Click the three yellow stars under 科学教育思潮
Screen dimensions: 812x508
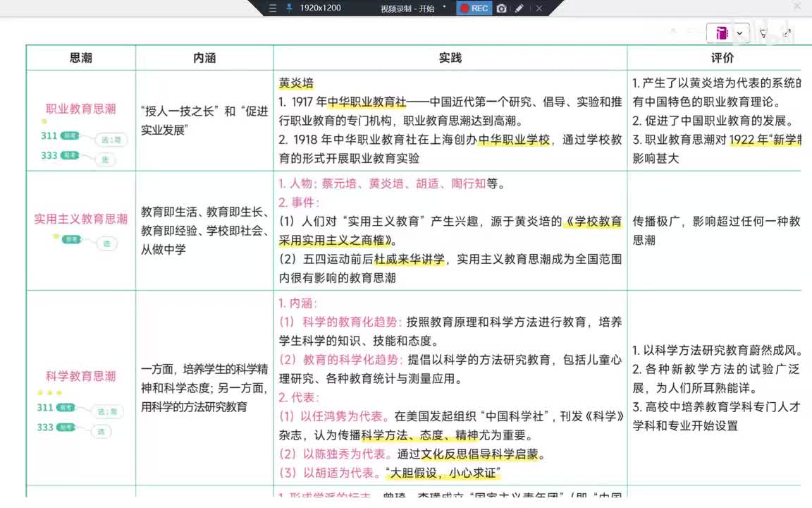pyautogui.click(x=49, y=392)
